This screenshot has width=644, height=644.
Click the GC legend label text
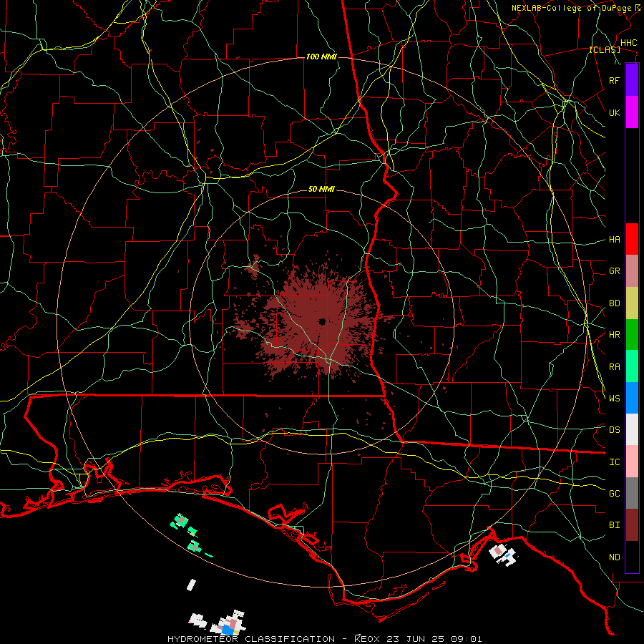615,494
